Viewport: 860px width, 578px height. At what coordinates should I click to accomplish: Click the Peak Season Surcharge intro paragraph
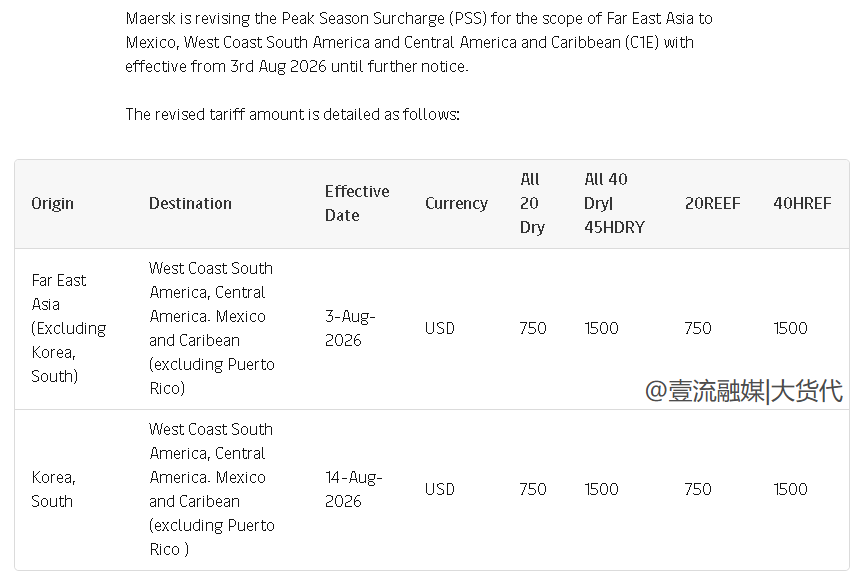[x=419, y=42]
